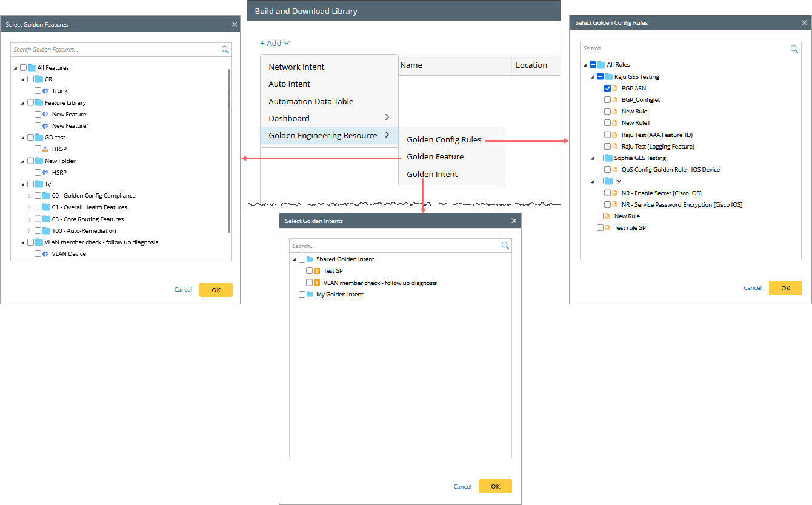Screen dimensions: 812x505
Task: Click the search magnifier in Golden Config Rules
Action: pos(794,48)
